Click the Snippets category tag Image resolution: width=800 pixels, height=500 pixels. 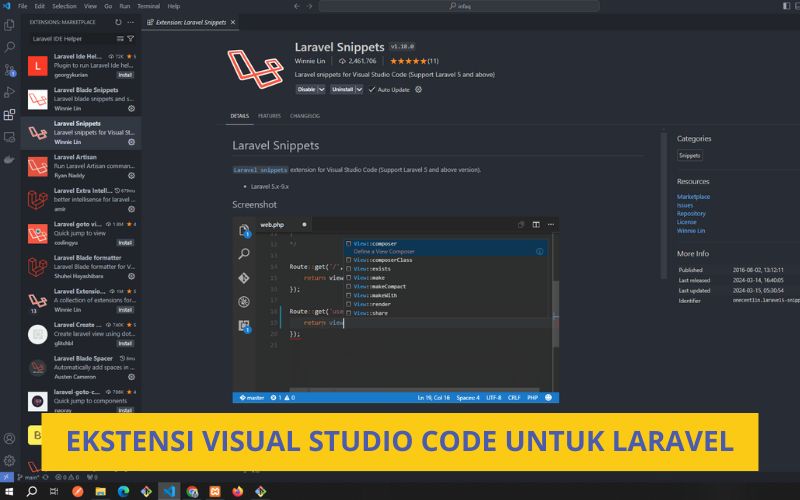pos(690,156)
